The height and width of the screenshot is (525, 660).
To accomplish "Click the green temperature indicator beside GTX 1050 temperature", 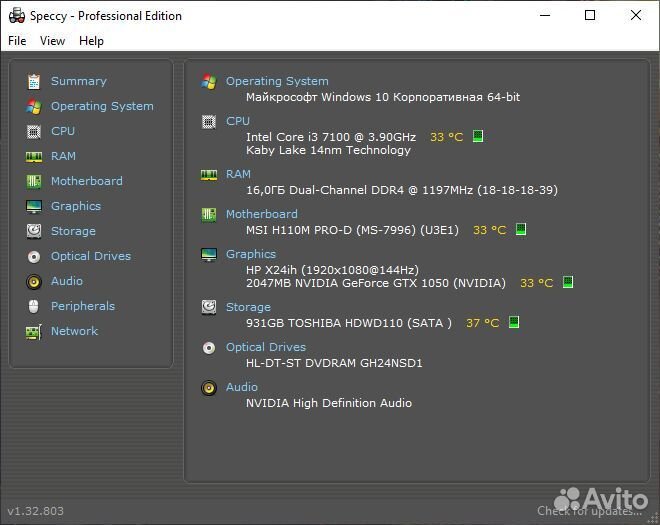I will click(x=568, y=282).
